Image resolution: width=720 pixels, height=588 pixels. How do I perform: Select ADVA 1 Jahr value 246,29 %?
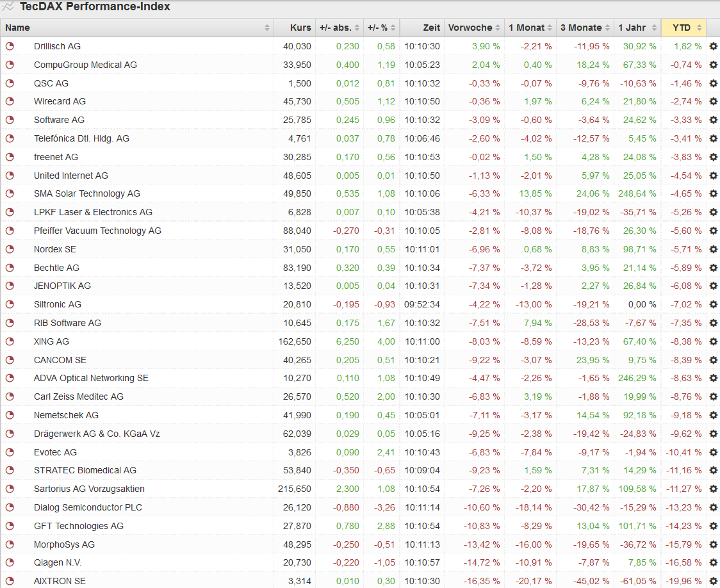(x=637, y=379)
